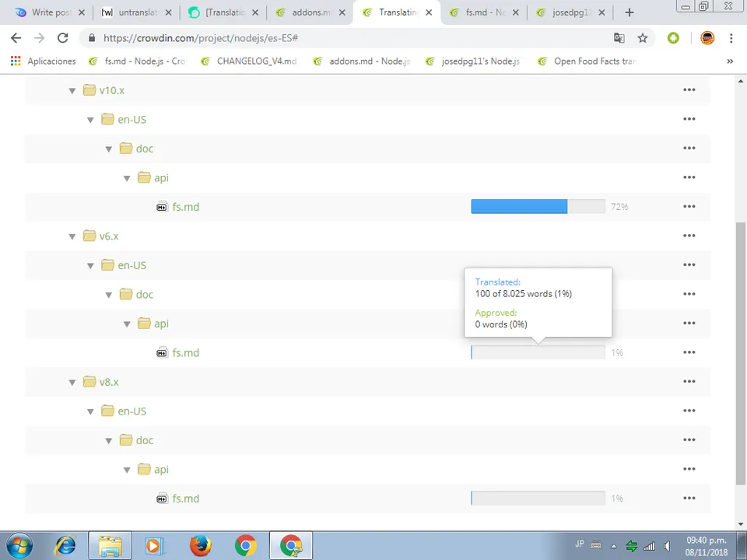The image size is (747, 560).
Task: Open the v10.x folder link
Action: tap(112, 90)
